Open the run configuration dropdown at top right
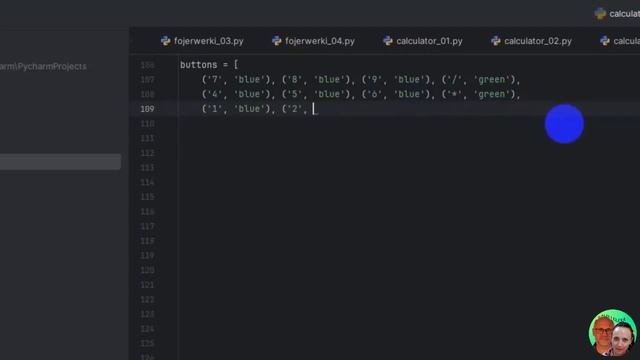The width and height of the screenshot is (640, 360). 617,13
